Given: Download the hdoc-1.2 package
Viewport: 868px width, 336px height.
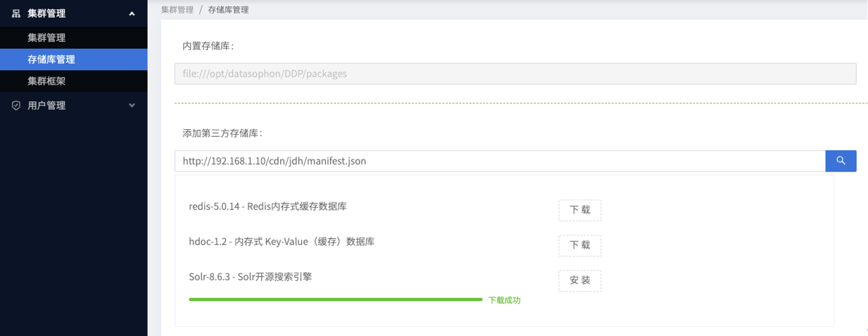Looking at the screenshot, I should [579, 245].
